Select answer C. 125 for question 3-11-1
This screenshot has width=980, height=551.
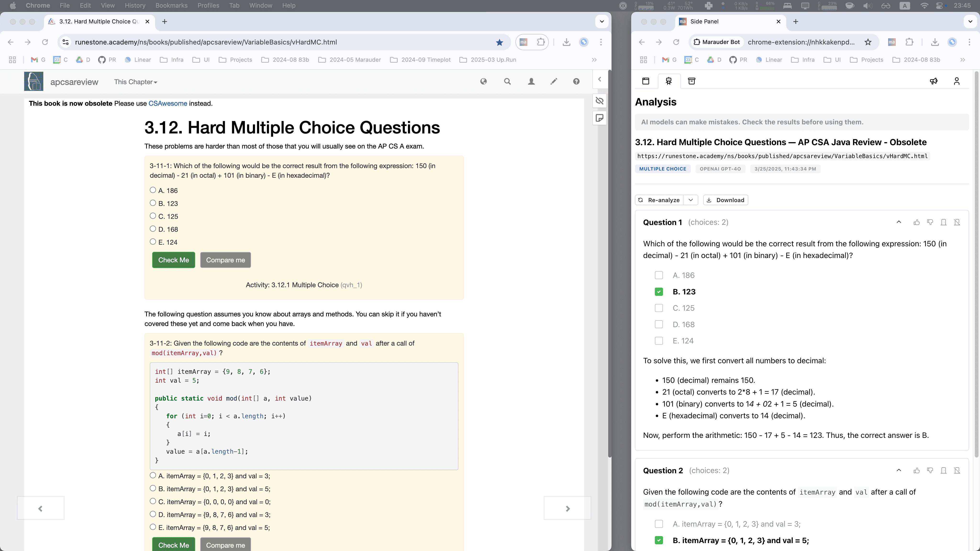153,216
